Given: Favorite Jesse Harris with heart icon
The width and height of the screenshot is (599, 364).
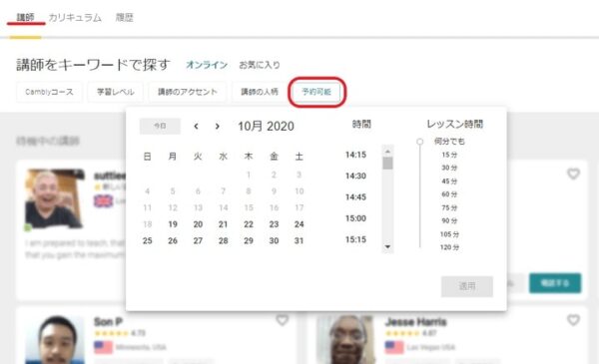Looking at the screenshot, I should 573,320.
